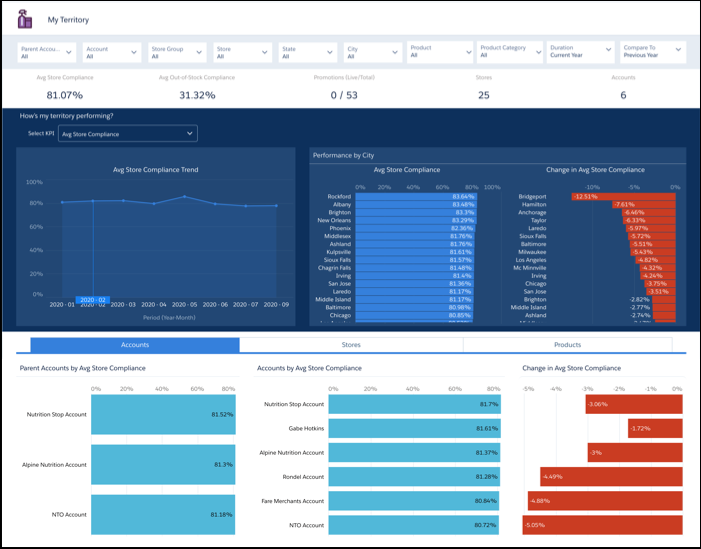Change the Duration filter
701x549 pixels.
tap(580, 52)
